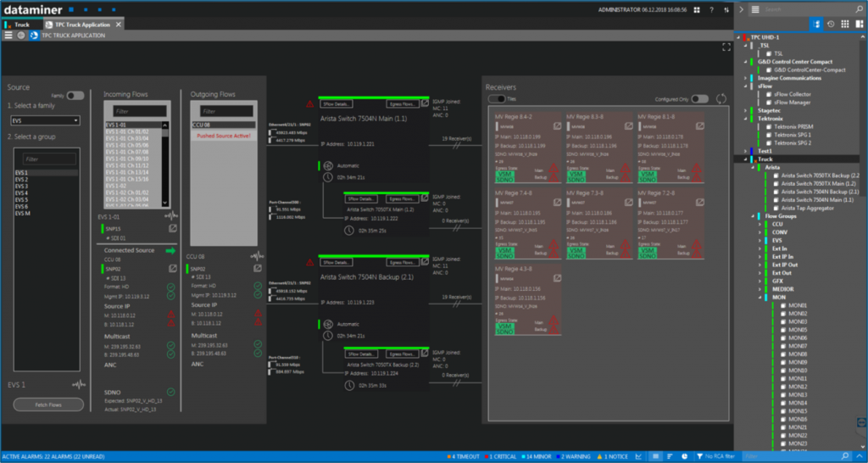This screenshot has width=868, height=463.
Task: Open the side panel apps grid icon
Action: [x=845, y=24]
